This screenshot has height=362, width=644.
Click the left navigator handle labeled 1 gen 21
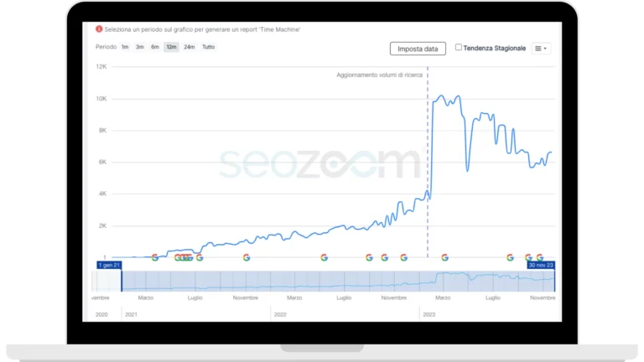[x=109, y=265]
